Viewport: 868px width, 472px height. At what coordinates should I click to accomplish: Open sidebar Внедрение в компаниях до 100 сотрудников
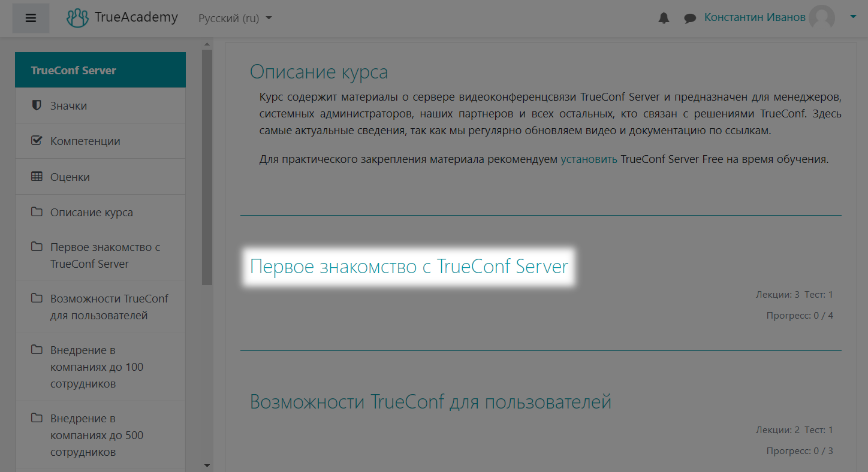[100, 367]
